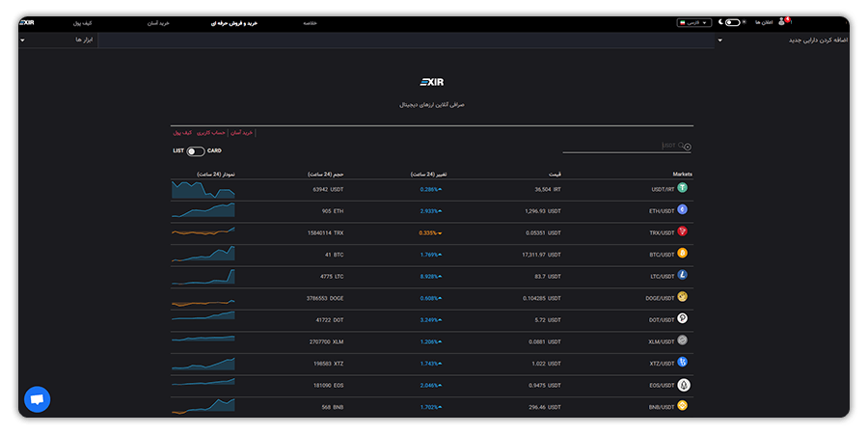Click the Litecoin coin icon
Viewport: 868px width, 434px height.
(x=682, y=275)
